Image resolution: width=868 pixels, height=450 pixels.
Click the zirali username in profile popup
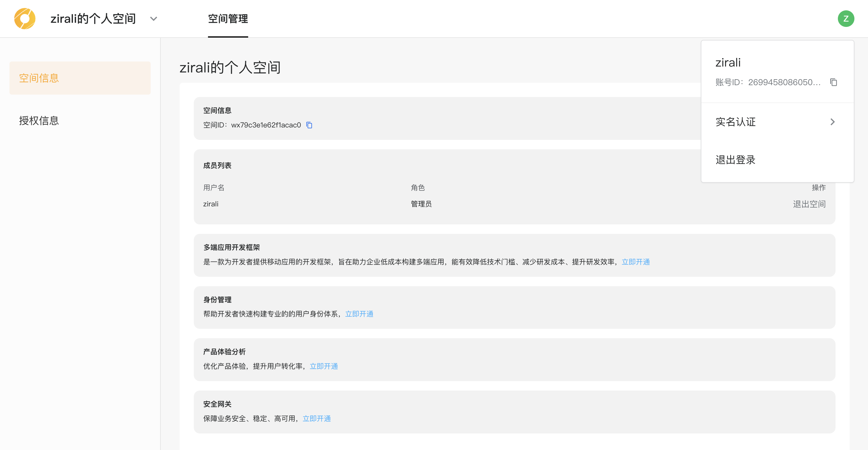728,63
